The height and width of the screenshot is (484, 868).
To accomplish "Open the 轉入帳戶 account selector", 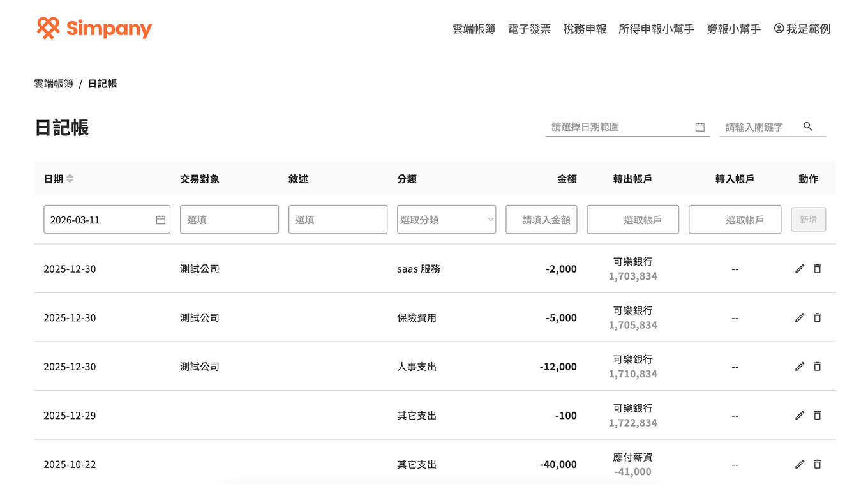I will click(735, 219).
